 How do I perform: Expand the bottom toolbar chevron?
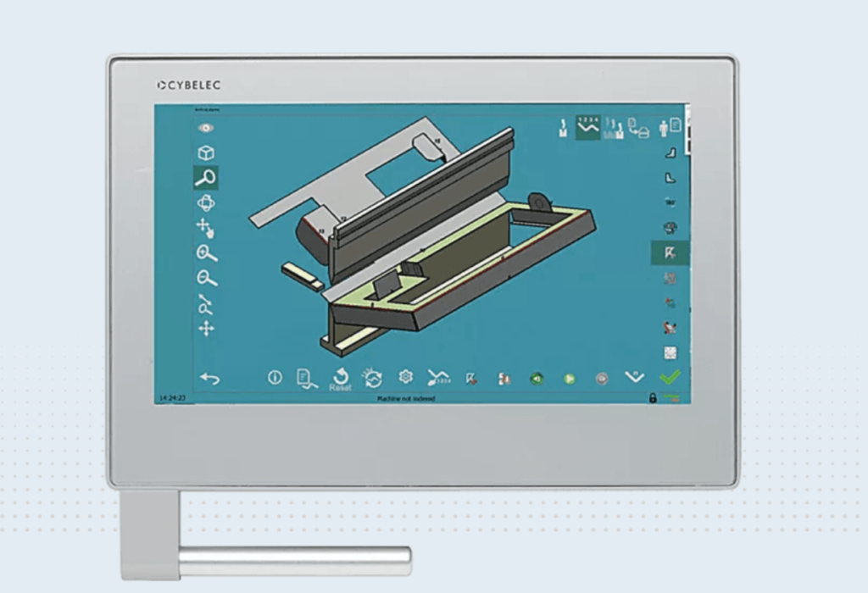click(634, 377)
